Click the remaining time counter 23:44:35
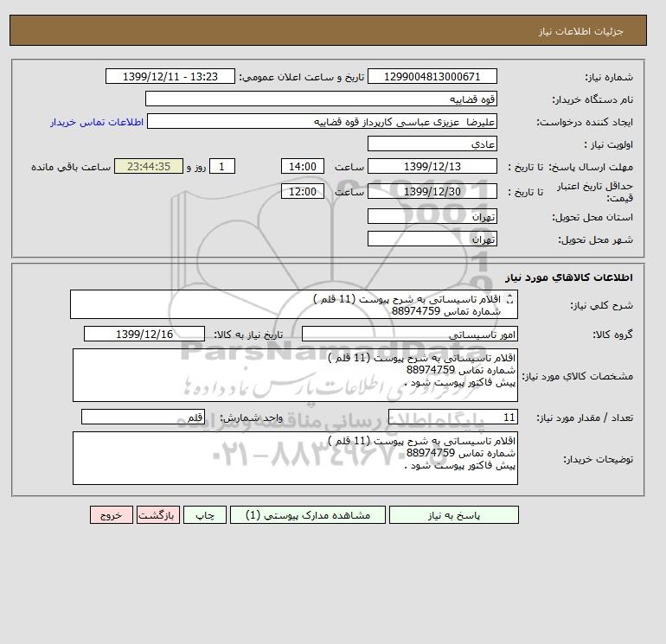This screenshot has width=666, height=644. [x=149, y=167]
